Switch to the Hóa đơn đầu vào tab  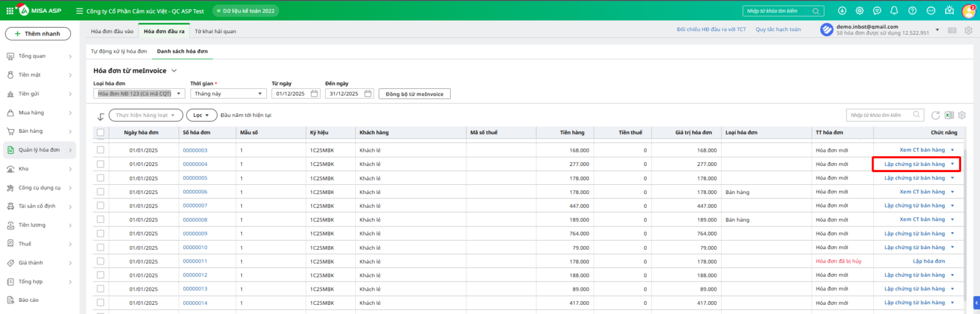click(x=112, y=31)
